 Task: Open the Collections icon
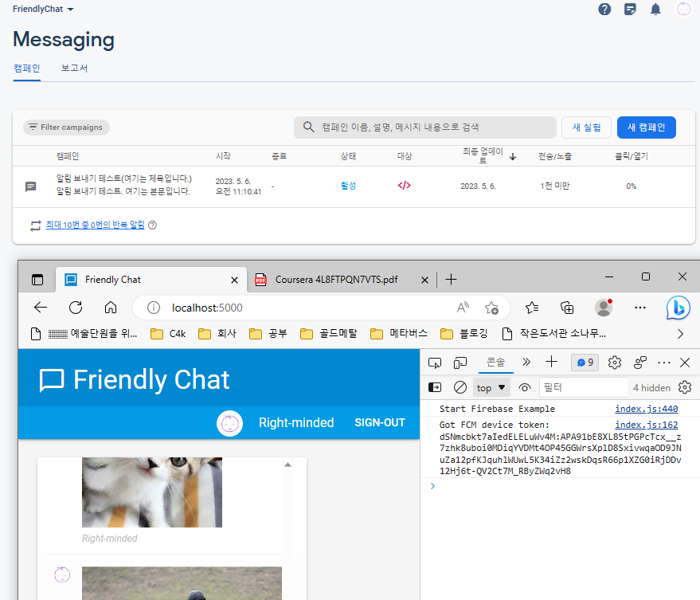pyautogui.click(x=567, y=308)
